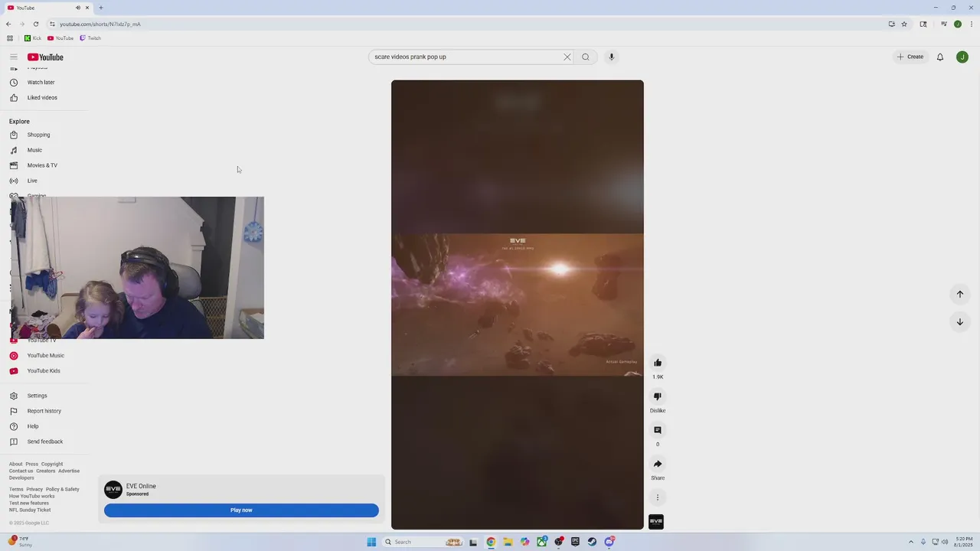Open the Windows Start menu
Image resolution: width=980 pixels, height=551 pixels.
coord(371,542)
